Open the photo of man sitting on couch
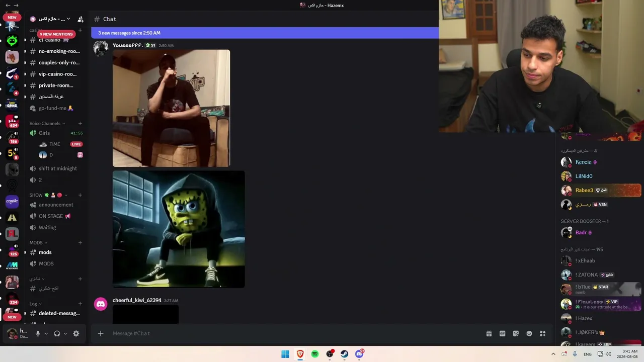This screenshot has height=362, width=644. [x=171, y=108]
